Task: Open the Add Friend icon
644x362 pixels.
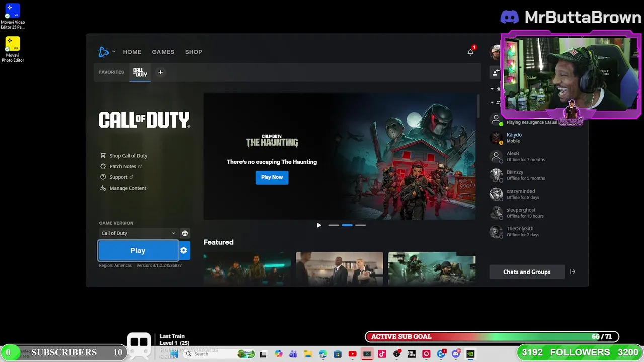Action: [x=496, y=72]
